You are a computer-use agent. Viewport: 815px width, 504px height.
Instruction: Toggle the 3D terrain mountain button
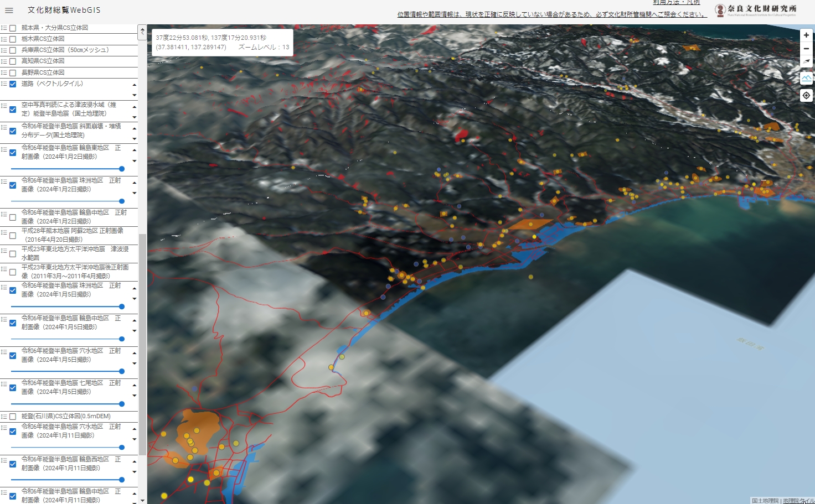pos(806,78)
